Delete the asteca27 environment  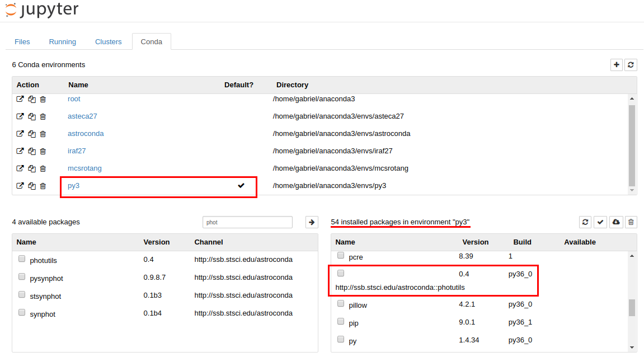pos(43,116)
